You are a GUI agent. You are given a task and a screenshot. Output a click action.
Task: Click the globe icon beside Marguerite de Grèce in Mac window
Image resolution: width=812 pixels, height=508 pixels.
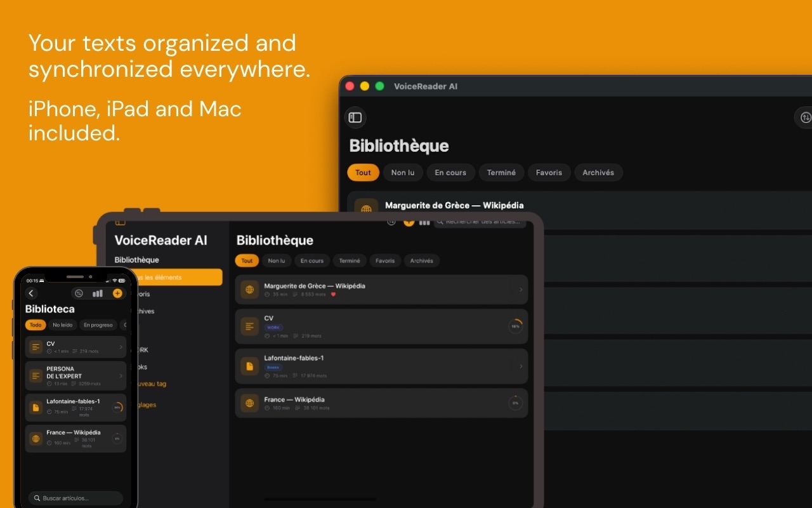pyautogui.click(x=366, y=209)
